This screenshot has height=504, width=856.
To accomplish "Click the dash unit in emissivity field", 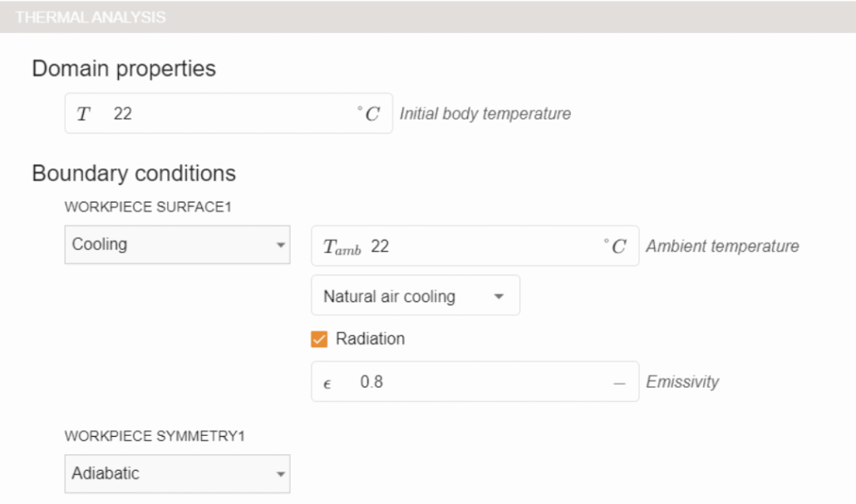I will (618, 383).
